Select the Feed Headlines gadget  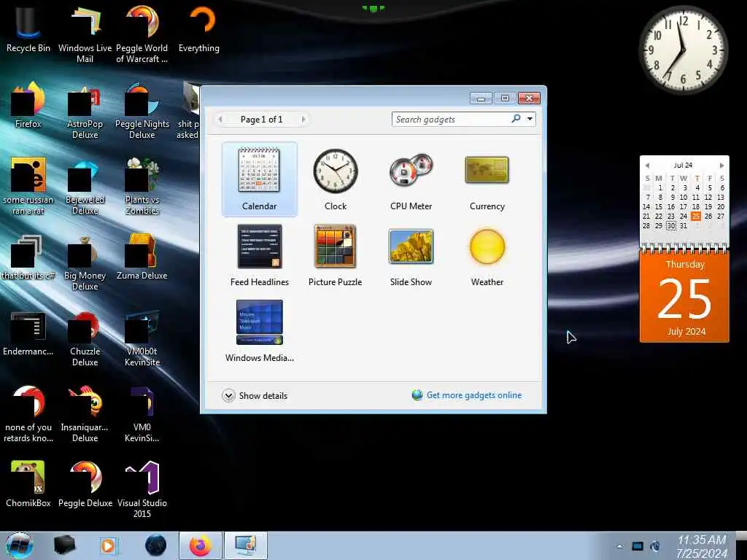(259, 255)
